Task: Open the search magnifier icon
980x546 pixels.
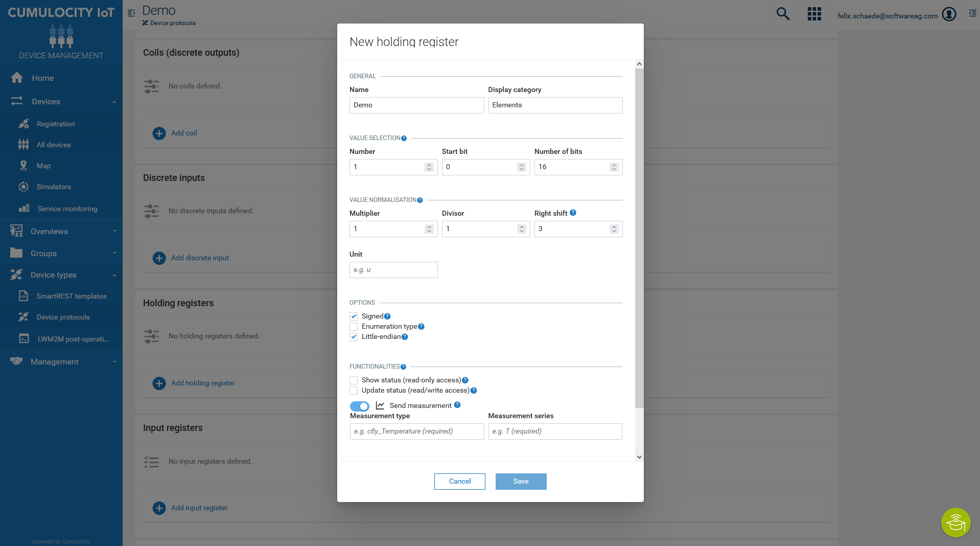Action: [783, 14]
